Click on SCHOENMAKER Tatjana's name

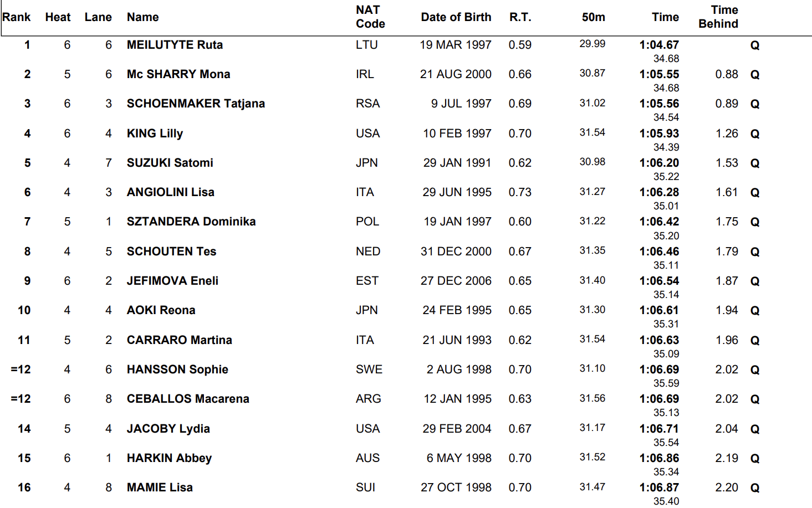tap(196, 104)
